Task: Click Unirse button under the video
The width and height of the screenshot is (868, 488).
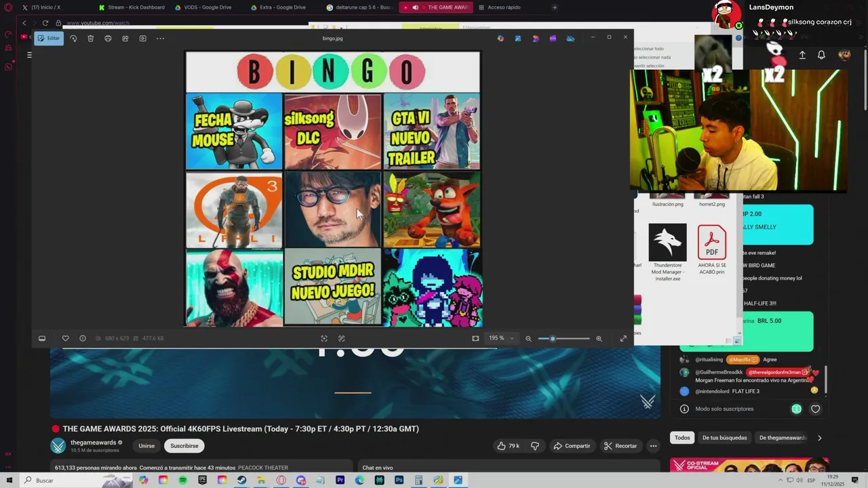Action: pos(146,446)
